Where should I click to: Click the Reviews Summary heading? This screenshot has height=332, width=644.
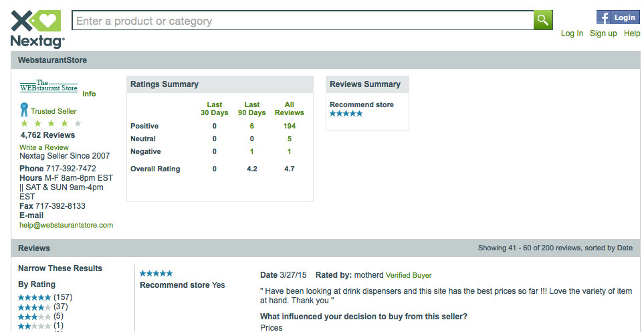(x=364, y=84)
